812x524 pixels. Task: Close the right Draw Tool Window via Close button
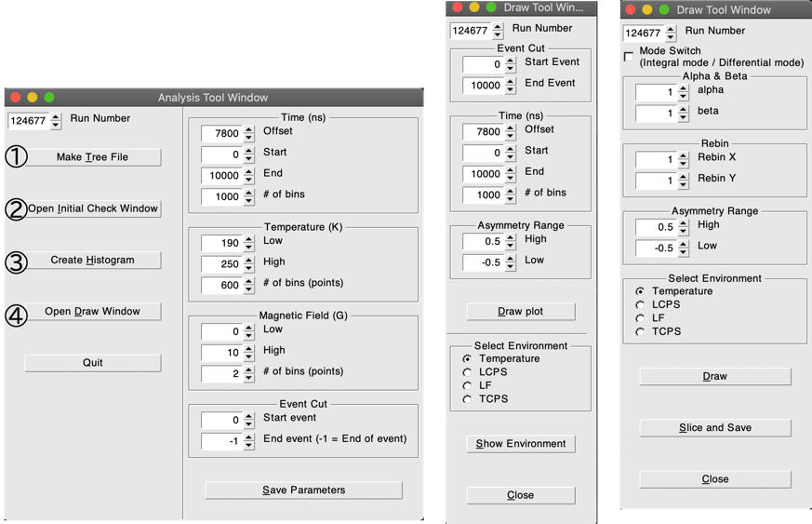pyautogui.click(x=715, y=479)
